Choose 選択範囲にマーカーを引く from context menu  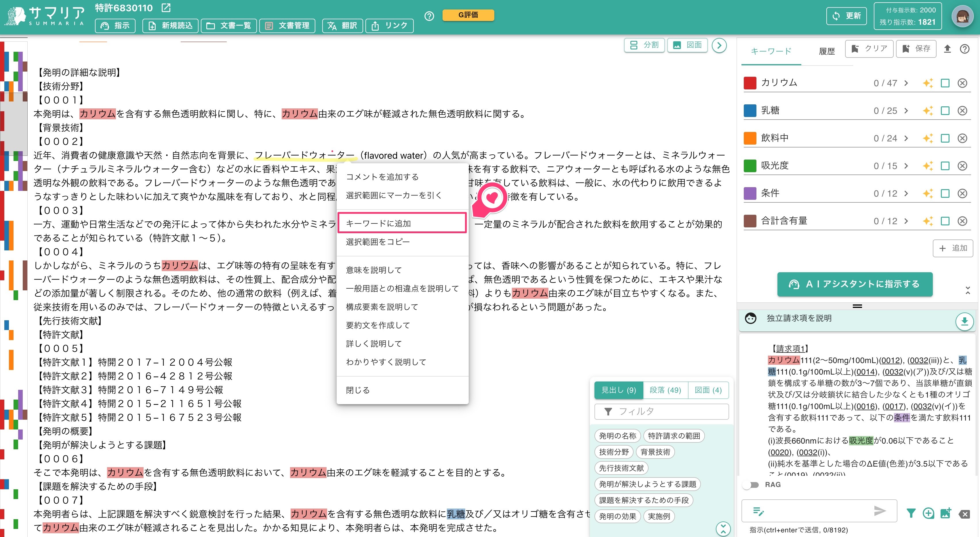[402, 195]
